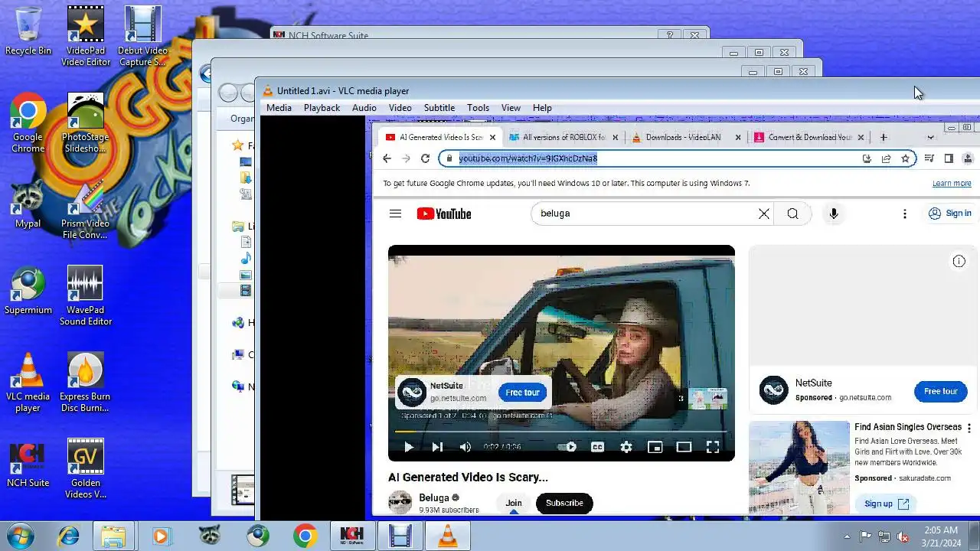Screen dimensions: 980x551
Task: Open the VLC Subtitle menu
Action: pyautogui.click(x=439, y=108)
